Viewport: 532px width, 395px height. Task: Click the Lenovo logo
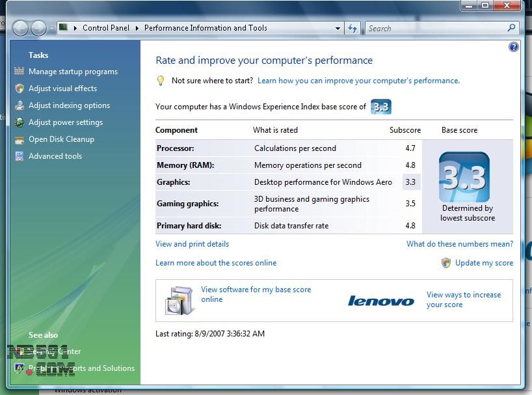[381, 301]
